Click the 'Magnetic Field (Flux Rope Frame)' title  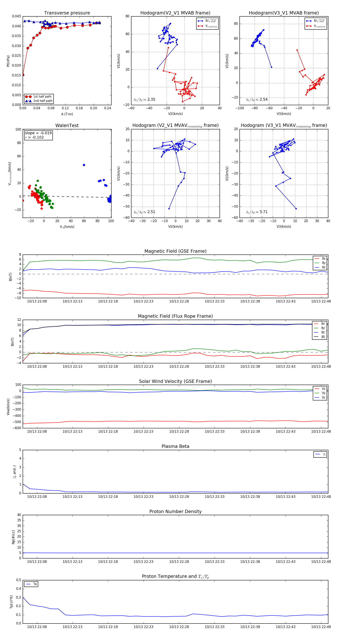[175, 316]
